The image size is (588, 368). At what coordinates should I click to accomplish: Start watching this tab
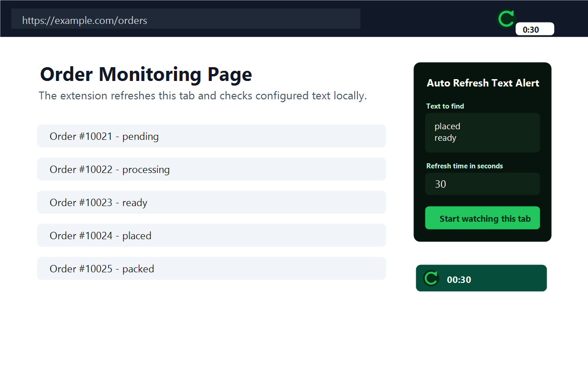tap(482, 218)
